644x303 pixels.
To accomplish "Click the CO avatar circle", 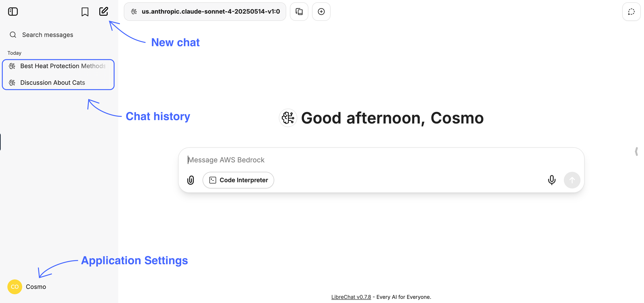I will [15, 287].
